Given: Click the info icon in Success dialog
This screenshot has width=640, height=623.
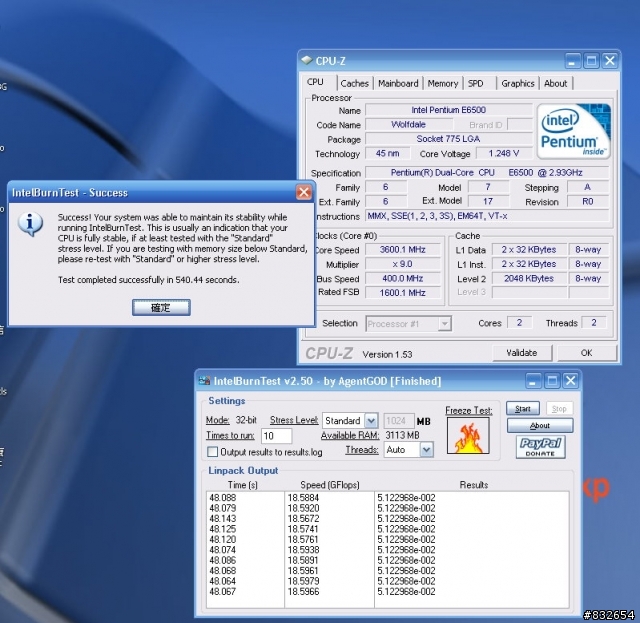Looking at the screenshot, I should pyautogui.click(x=30, y=224).
